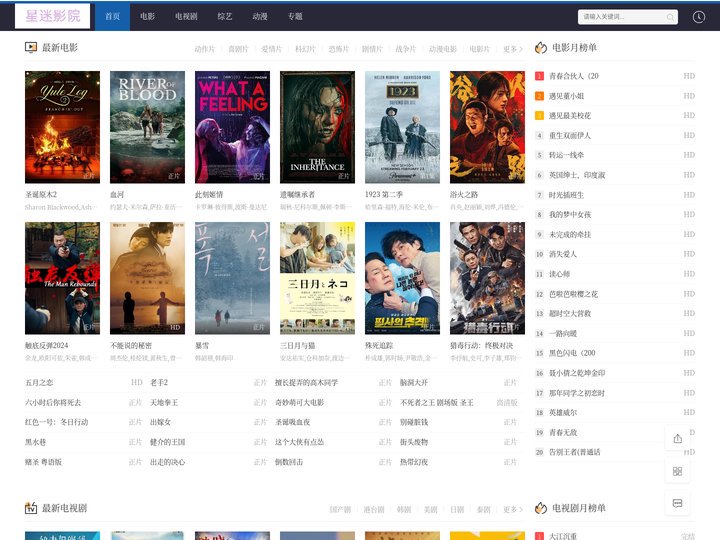Open the Korean snow movie 暴雪 poster
This screenshot has height=540, width=720.
point(232,278)
